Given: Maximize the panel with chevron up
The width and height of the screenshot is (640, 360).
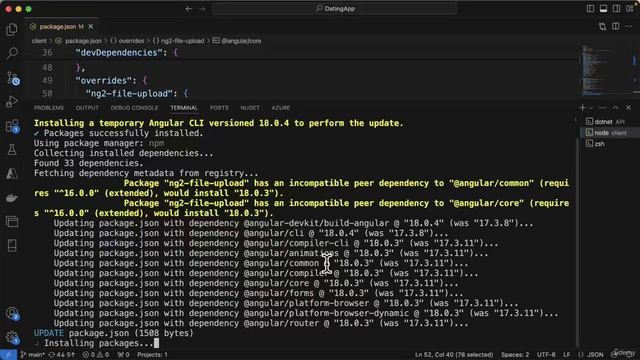Looking at the screenshot, I should click(x=616, y=108).
